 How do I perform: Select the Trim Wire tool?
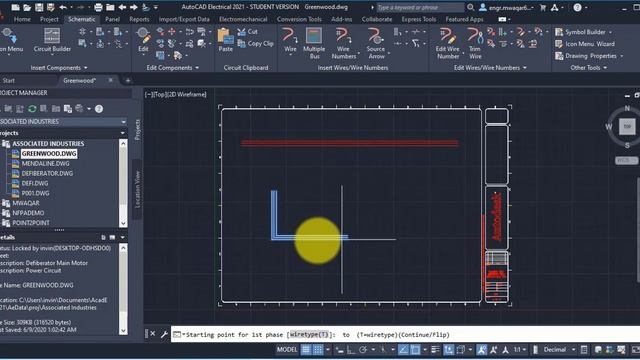(x=475, y=43)
